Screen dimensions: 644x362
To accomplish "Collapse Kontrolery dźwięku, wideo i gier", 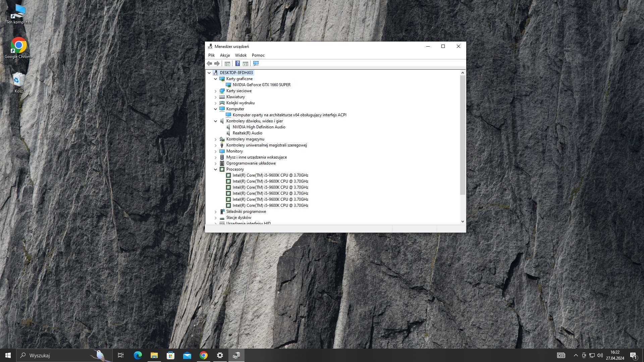I will click(x=215, y=121).
